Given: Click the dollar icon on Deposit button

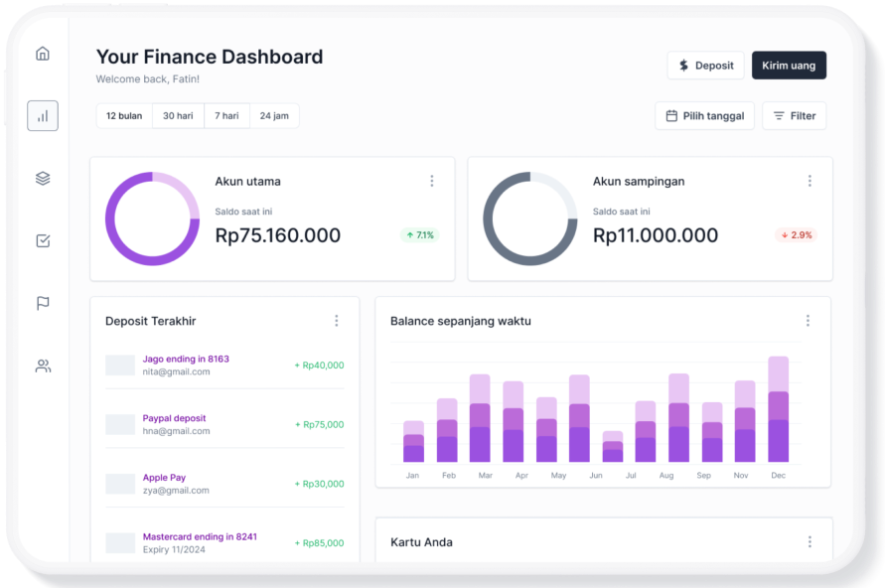Looking at the screenshot, I should pos(682,65).
